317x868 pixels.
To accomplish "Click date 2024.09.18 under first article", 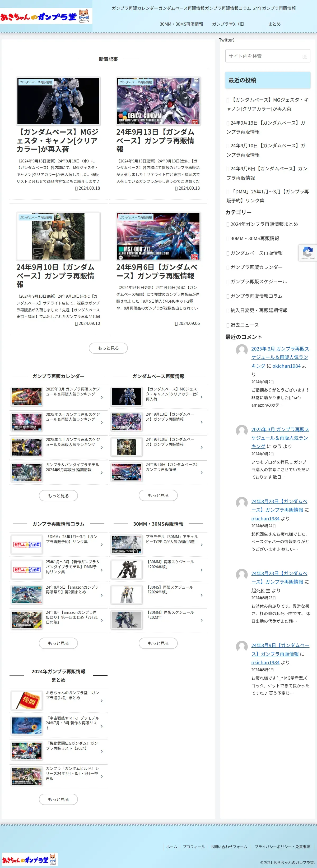I will (87, 188).
